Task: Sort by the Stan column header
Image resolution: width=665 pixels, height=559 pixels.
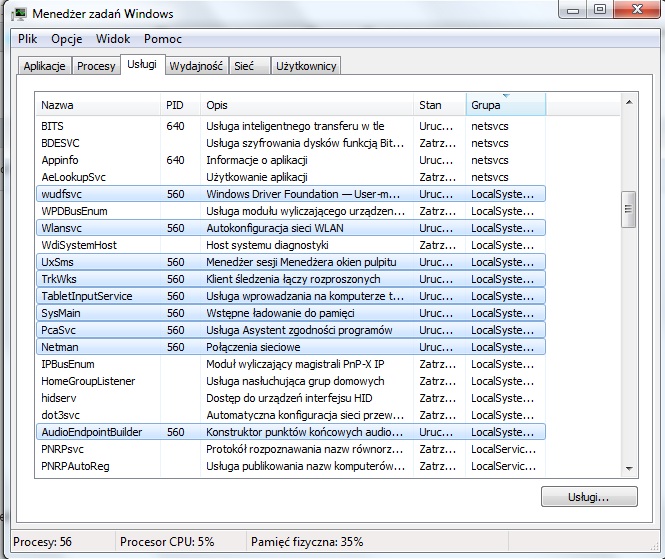Action: [x=440, y=105]
